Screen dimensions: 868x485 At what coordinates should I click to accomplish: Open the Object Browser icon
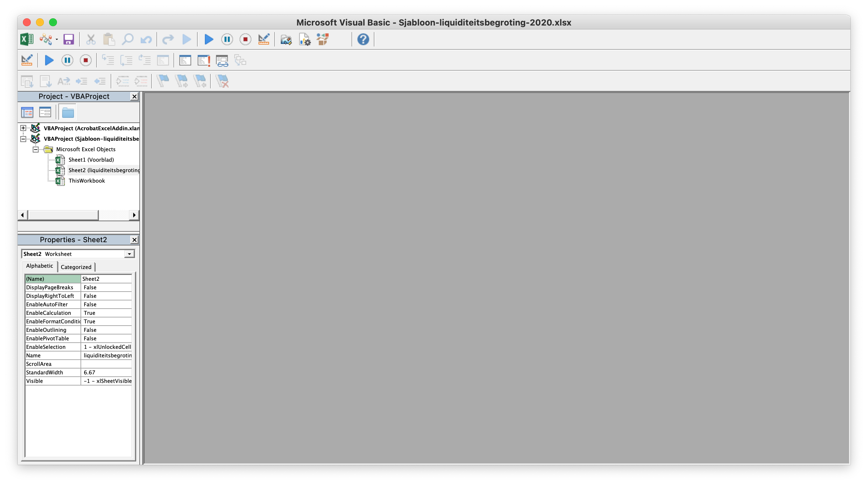(322, 39)
